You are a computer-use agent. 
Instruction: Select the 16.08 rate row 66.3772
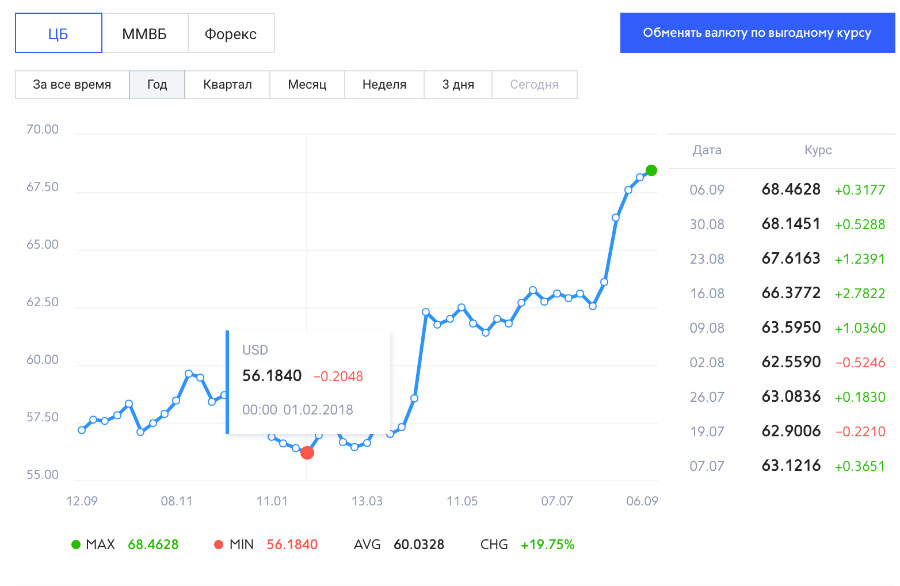tap(787, 293)
